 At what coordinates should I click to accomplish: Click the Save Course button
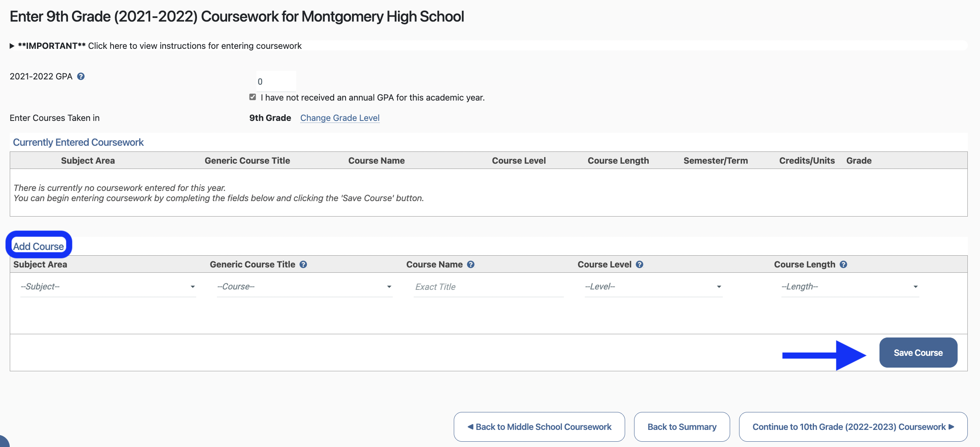tap(918, 352)
